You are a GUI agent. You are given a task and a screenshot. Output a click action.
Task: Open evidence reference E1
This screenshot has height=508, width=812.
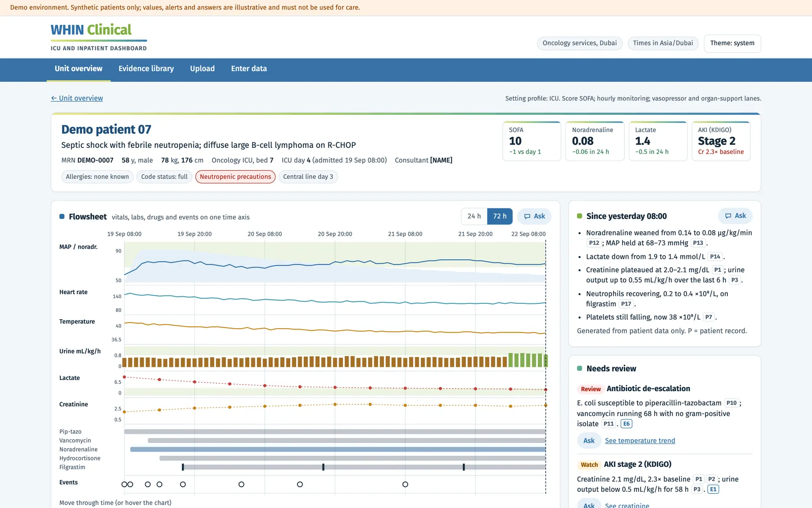(713, 490)
